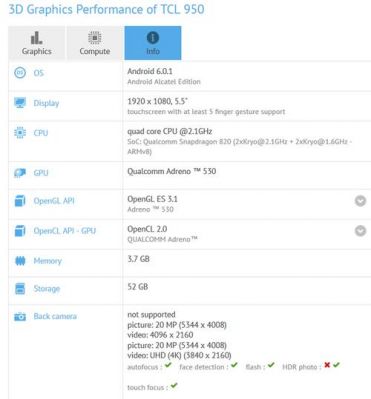371x399 pixels.
Task: Click the 'face detection :' label
Action: (204, 367)
